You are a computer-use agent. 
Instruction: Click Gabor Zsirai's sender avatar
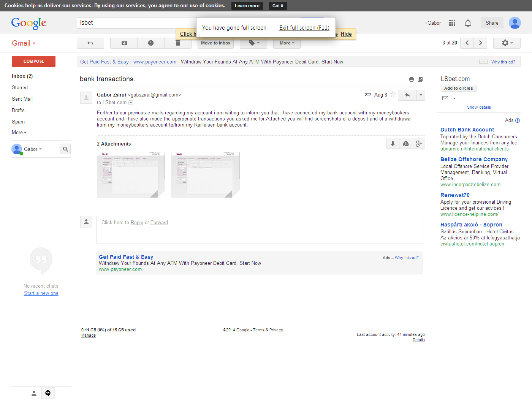pos(86,98)
